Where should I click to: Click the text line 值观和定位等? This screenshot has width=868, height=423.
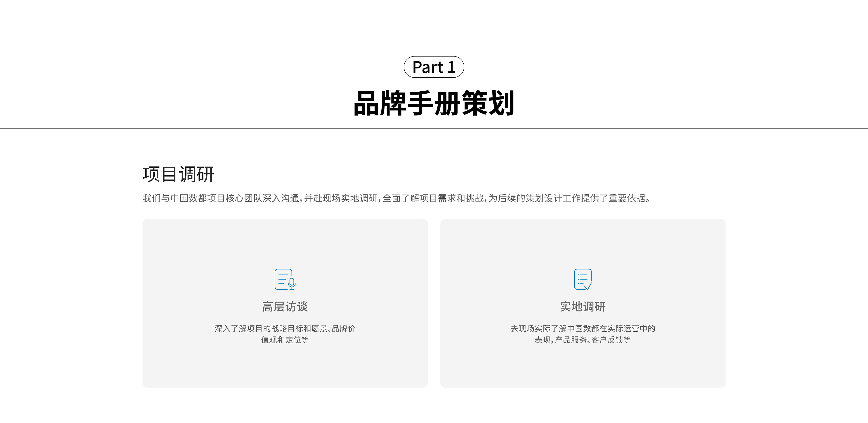point(285,340)
